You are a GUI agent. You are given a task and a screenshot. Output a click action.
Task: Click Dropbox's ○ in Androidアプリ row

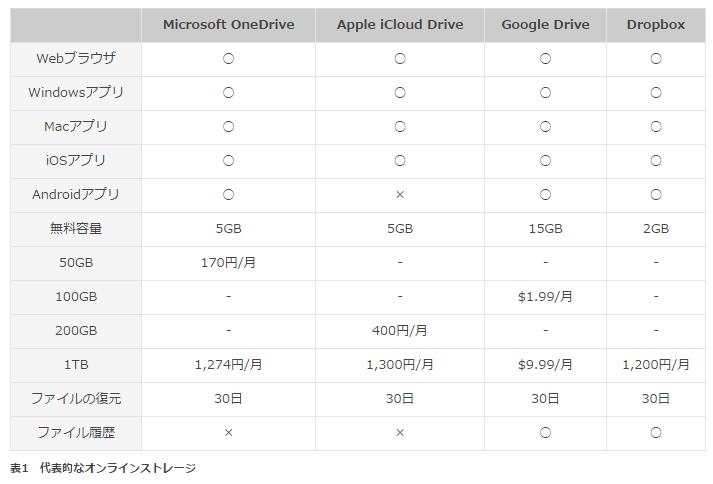(x=656, y=195)
